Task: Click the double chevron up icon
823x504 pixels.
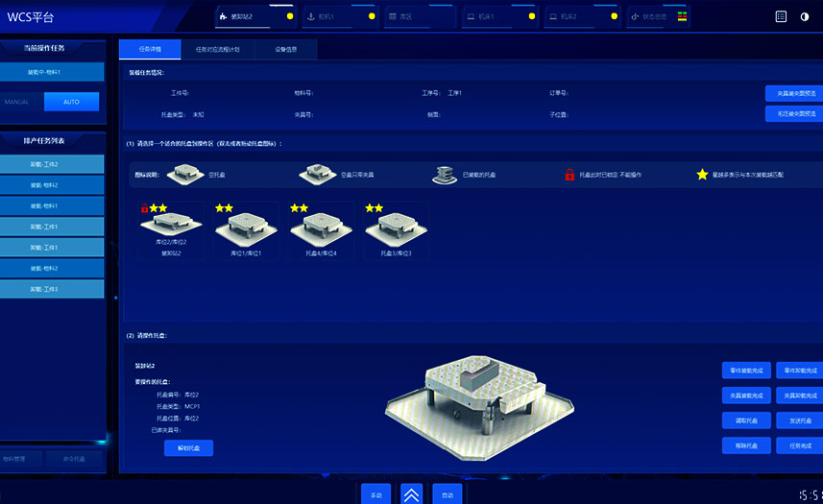Action: 411,493
